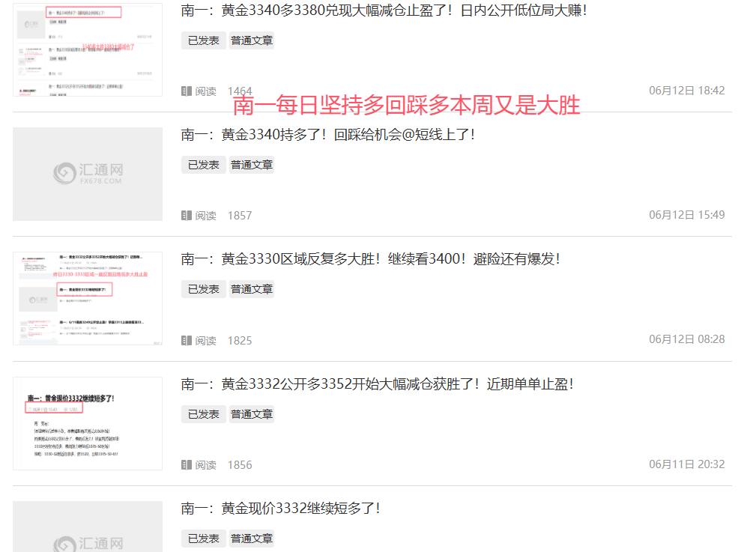Image resolution: width=756 pixels, height=552 pixels.
Task: Open article 黄金3330区域反复多大胜
Action: coord(370,259)
